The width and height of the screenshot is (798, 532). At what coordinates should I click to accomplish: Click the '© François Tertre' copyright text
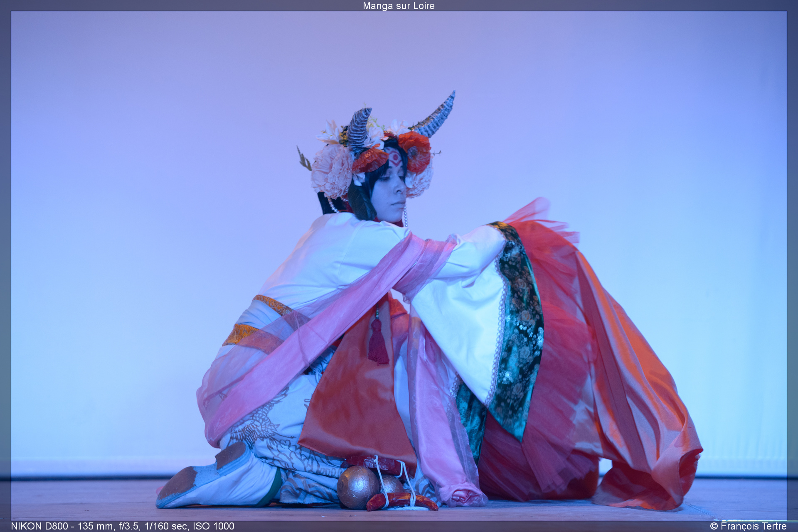click(x=748, y=526)
